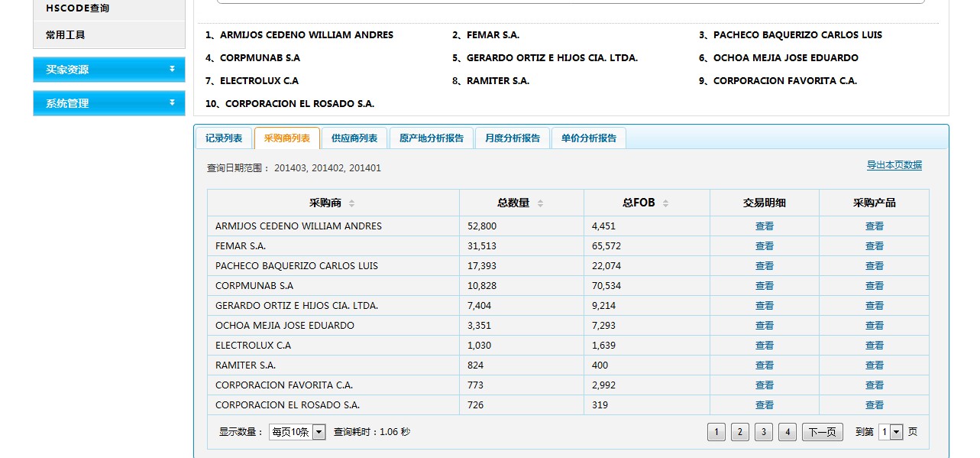Switch to 原产地分析报告 tab
980x458 pixels.
[x=432, y=138]
